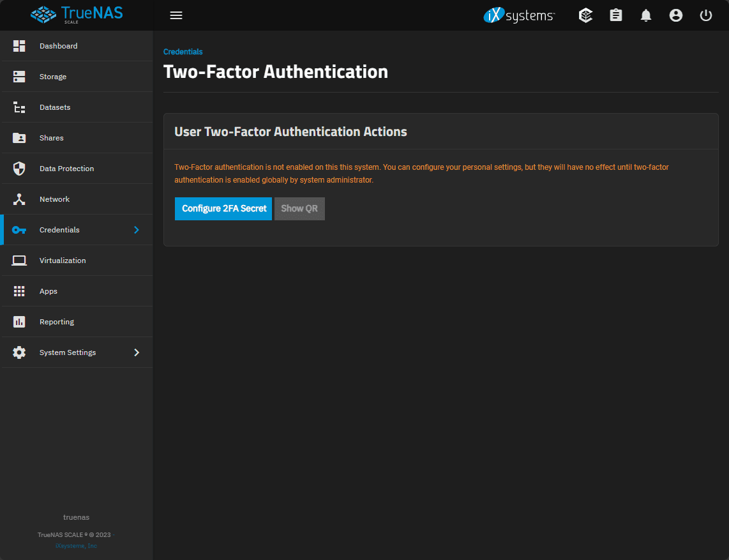Expand the System Settings chevron
The image size is (729, 560).
136,352
